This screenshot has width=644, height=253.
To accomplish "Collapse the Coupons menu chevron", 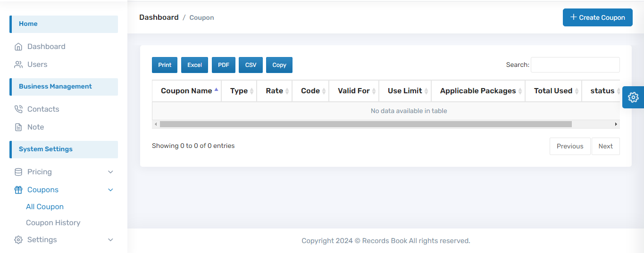I will (110, 190).
